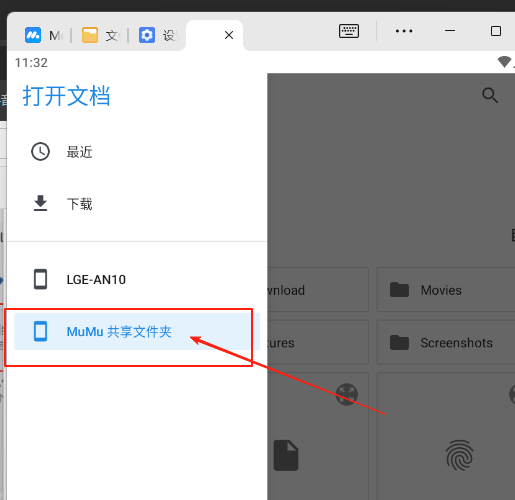Open the MuMu home tab
This screenshot has height=500, width=515.
(x=43, y=35)
